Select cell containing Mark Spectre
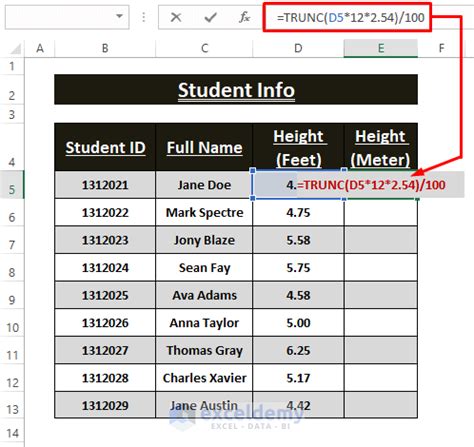The width and height of the screenshot is (474, 447). (x=204, y=212)
